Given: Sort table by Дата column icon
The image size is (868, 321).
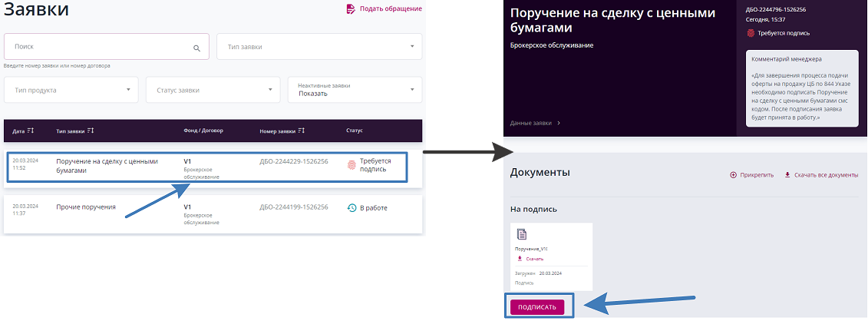Looking at the screenshot, I should point(31,131).
